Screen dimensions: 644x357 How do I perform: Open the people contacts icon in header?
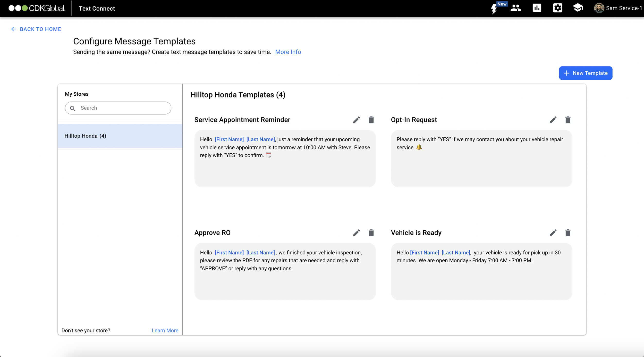pyautogui.click(x=515, y=8)
